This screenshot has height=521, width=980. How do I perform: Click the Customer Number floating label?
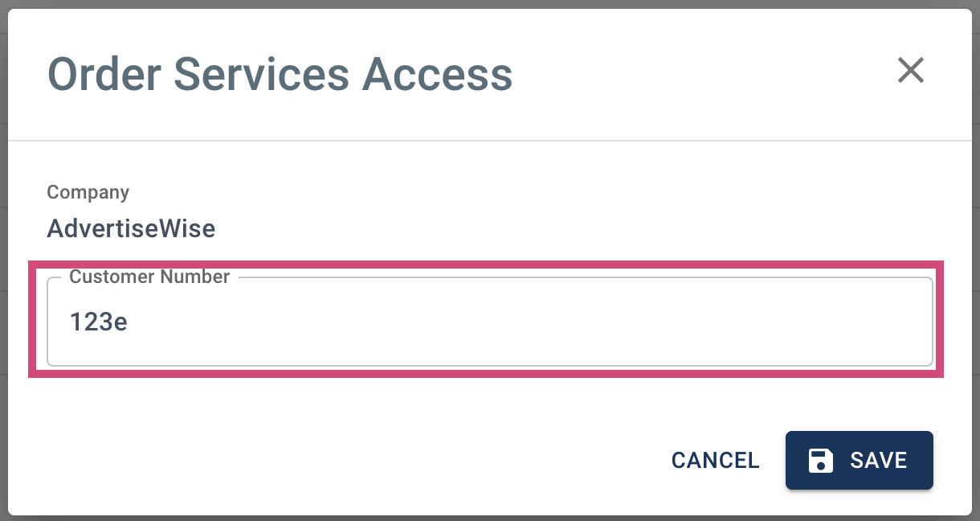coord(149,277)
